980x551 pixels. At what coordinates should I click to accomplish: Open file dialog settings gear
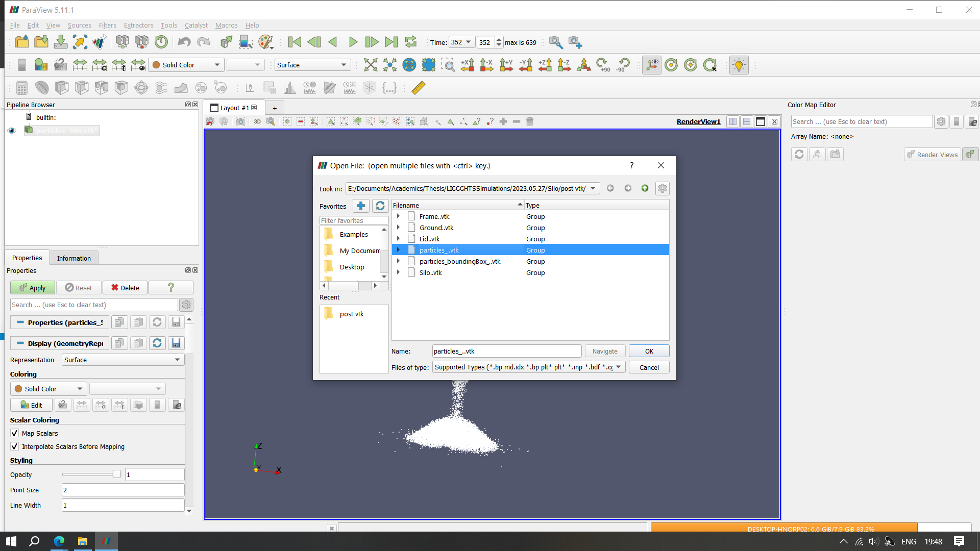pyautogui.click(x=663, y=188)
